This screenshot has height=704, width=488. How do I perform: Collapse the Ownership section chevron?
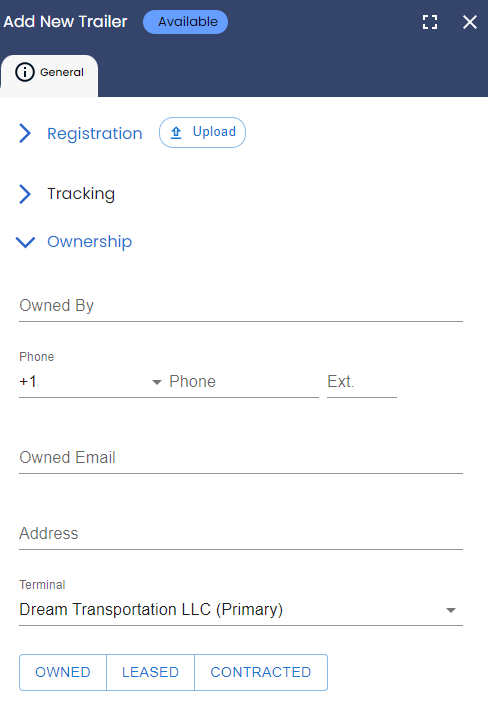click(x=25, y=242)
